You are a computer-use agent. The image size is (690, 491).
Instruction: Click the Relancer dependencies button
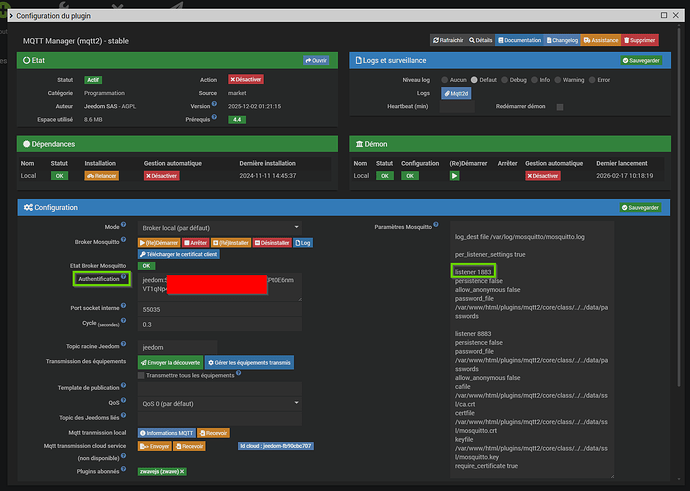pyautogui.click(x=103, y=175)
